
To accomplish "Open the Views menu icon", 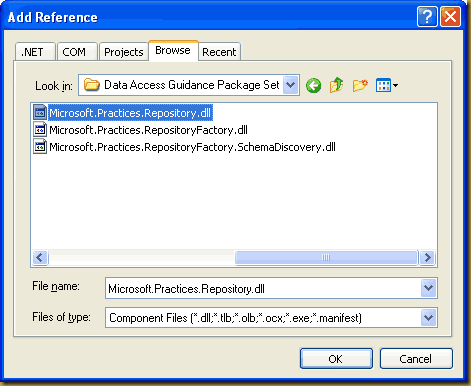I will pyautogui.click(x=387, y=86).
